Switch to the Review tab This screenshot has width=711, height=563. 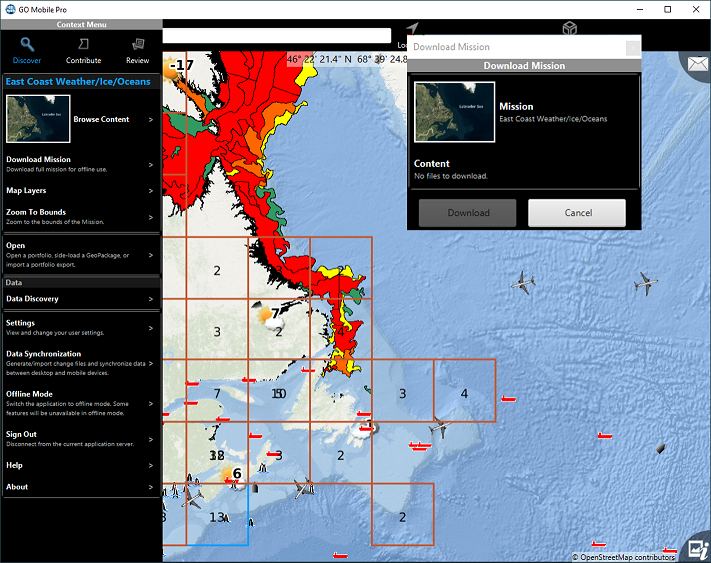click(x=137, y=51)
